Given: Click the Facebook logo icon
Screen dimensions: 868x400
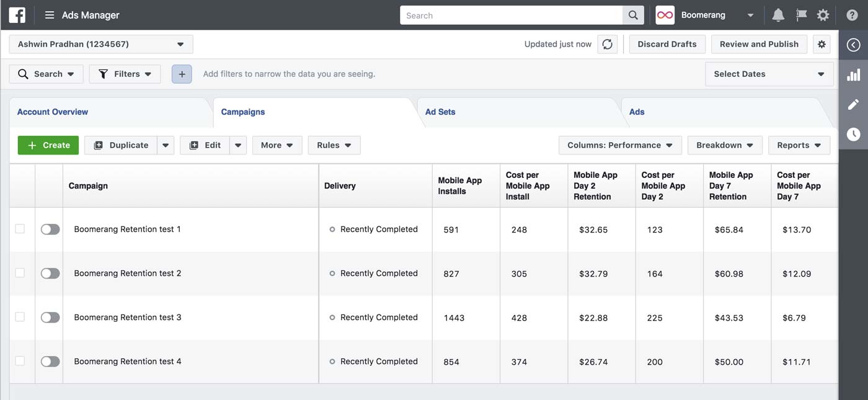Looking at the screenshot, I should (17, 15).
